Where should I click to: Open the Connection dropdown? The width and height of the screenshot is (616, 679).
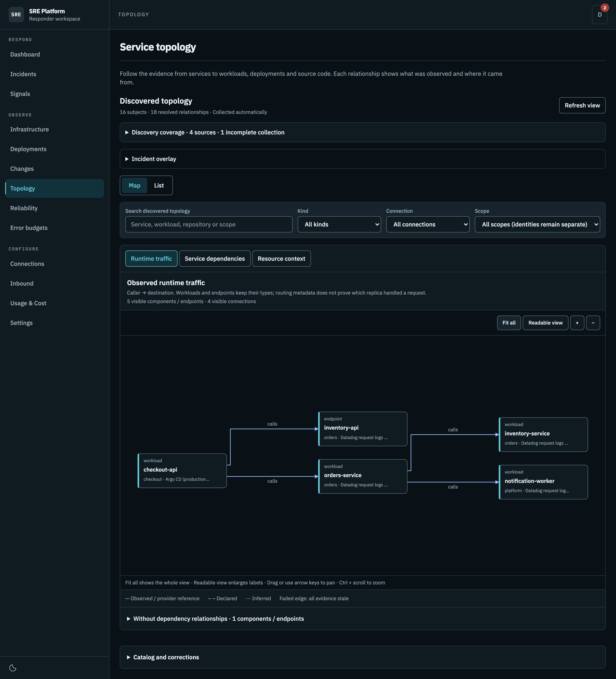pos(428,224)
